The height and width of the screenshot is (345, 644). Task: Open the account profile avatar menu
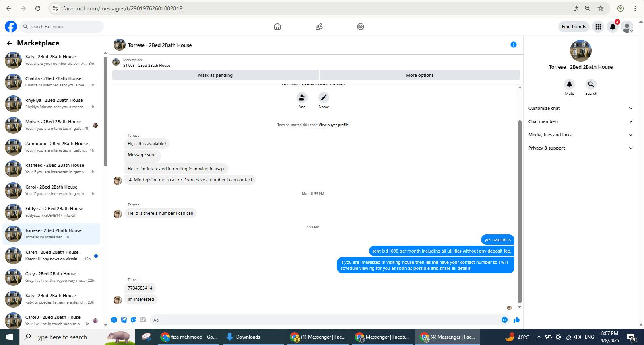click(627, 27)
